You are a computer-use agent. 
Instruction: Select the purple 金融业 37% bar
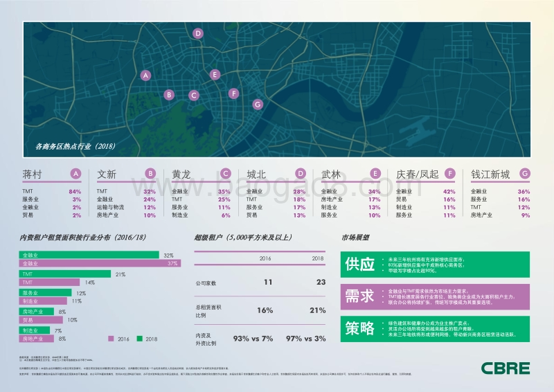(100, 263)
